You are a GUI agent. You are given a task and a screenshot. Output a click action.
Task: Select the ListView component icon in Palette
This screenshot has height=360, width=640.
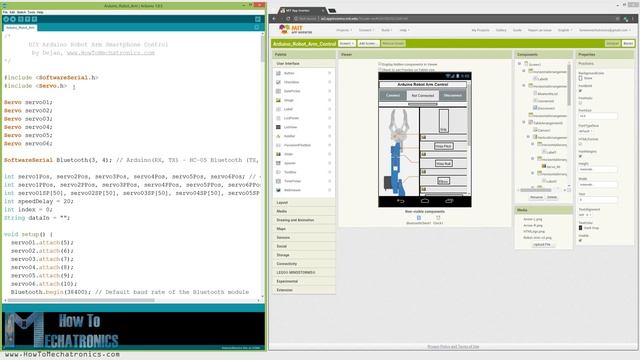tap(278, 127)
